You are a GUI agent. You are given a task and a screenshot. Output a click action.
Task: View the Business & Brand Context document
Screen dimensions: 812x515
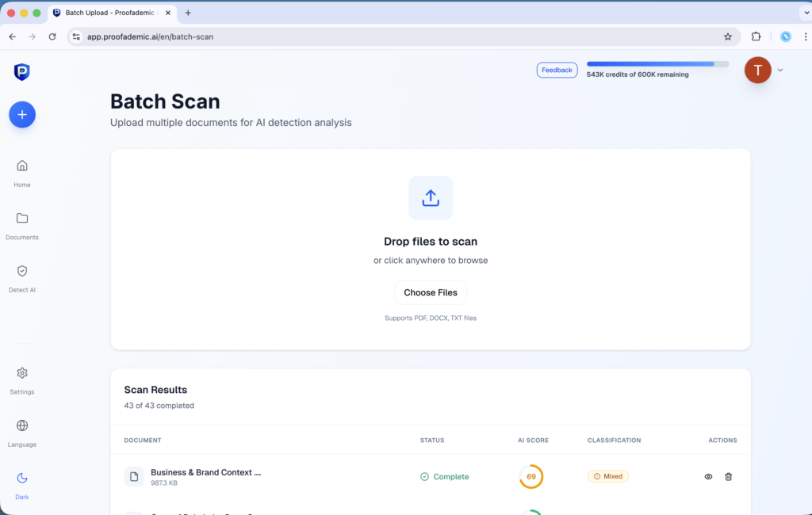click(708, 476)
